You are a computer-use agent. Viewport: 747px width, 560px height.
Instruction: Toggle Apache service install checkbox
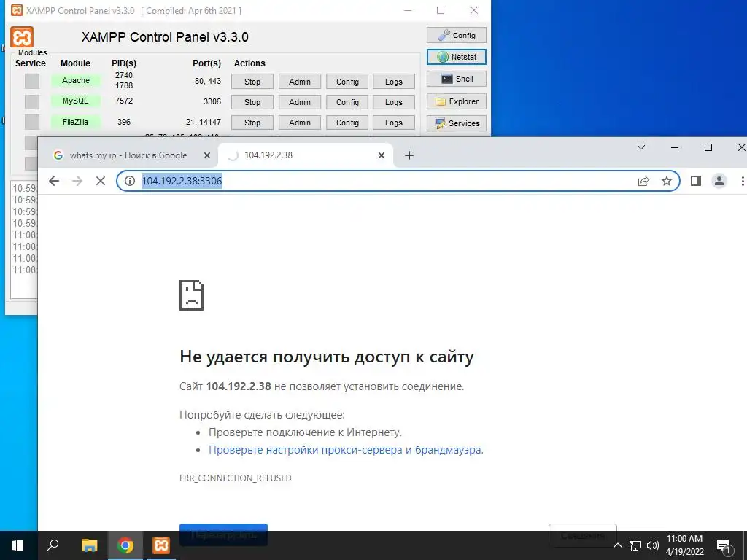[32, 81]
